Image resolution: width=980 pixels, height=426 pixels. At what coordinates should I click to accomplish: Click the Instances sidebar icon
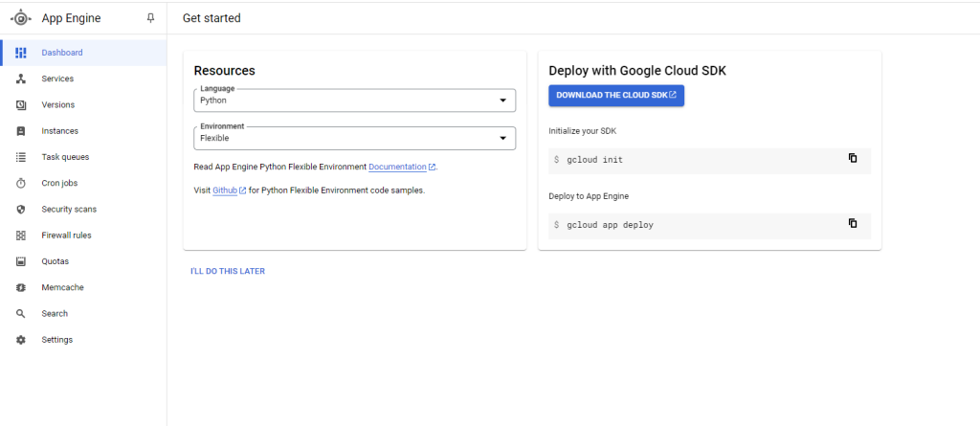21,131
